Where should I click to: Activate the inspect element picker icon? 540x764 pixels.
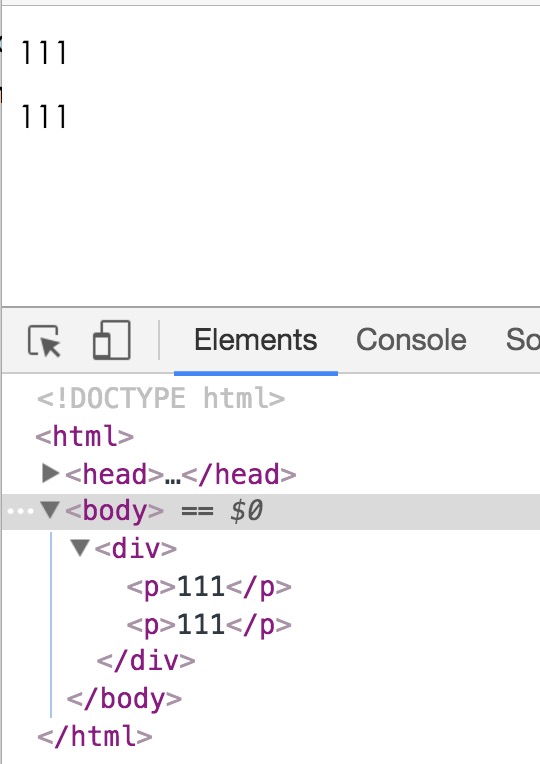click(x=44, y=341)
